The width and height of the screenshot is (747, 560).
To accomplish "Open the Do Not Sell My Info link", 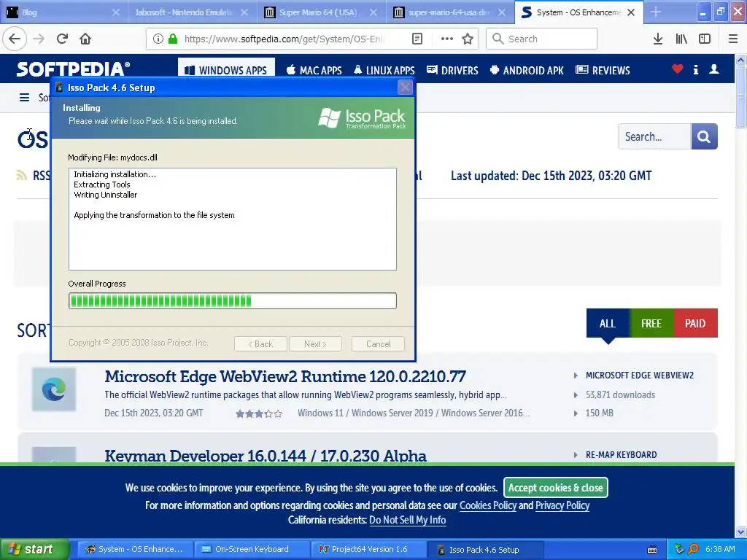I will coord(407,520).
